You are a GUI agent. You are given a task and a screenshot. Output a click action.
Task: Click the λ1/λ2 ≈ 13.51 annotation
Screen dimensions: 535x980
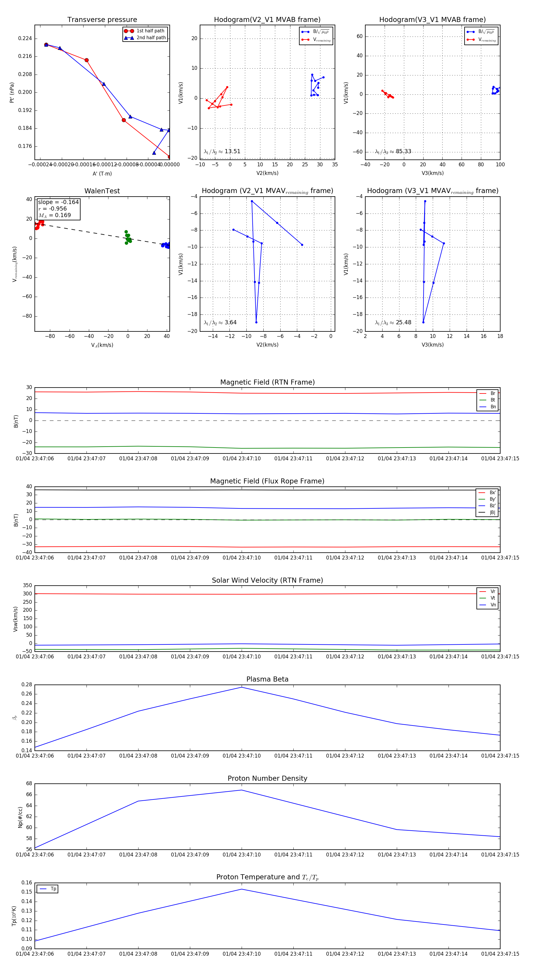[222, 151]
